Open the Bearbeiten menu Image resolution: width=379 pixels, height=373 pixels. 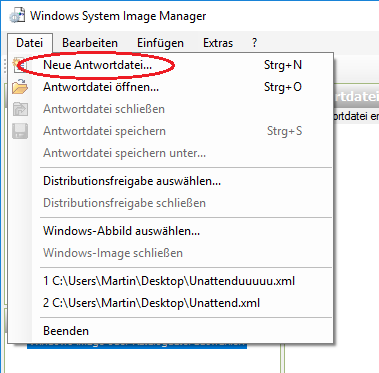pyautogui.click(x=90, y=43)
